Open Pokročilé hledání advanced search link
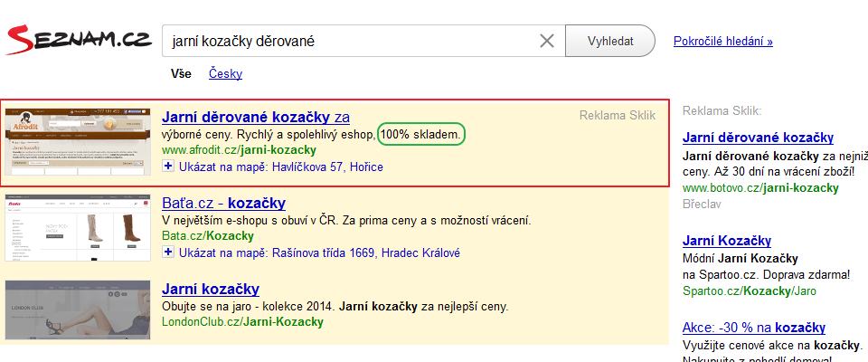Image resolution: width=868 pixels, height=362 pixels. click(x=722, y=41)
